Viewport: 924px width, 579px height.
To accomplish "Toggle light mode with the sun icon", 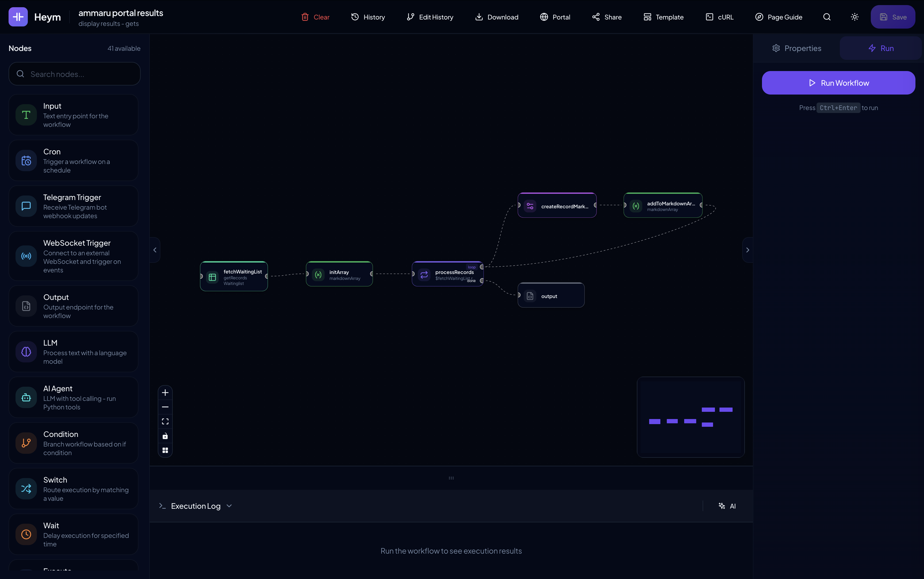I will point(854,17).
